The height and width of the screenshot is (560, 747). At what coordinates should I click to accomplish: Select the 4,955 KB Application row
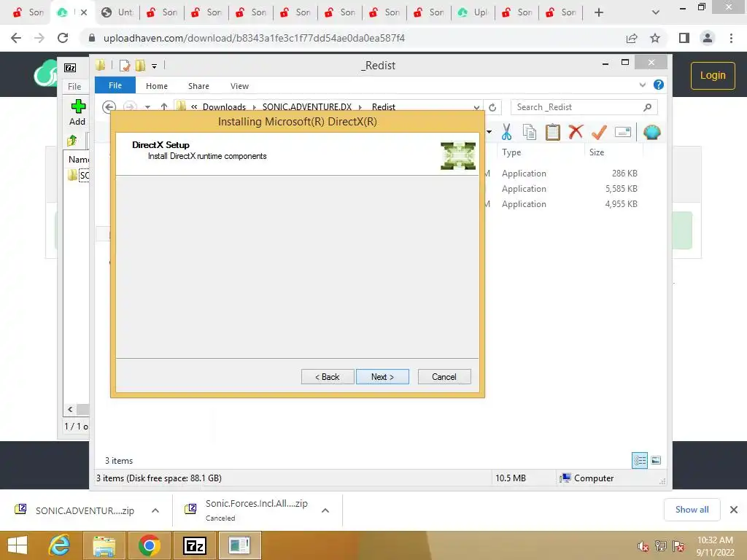click(569, 204)
